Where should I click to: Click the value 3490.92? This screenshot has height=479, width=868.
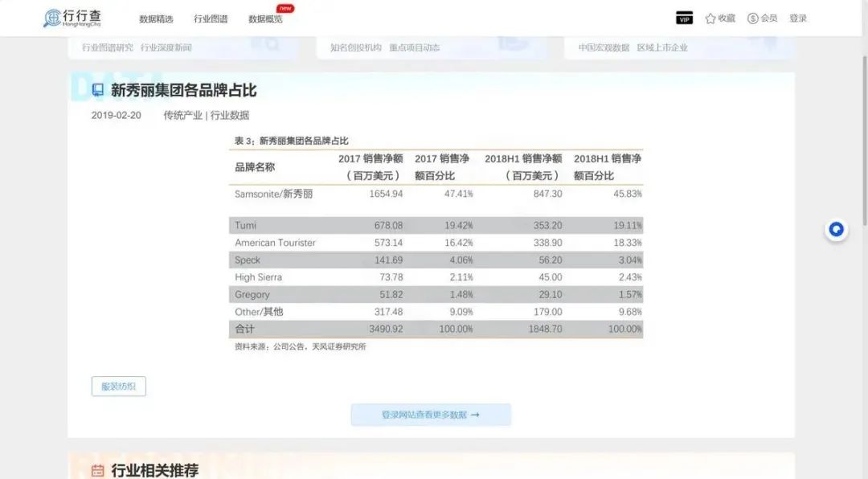(x=386, y=329)
